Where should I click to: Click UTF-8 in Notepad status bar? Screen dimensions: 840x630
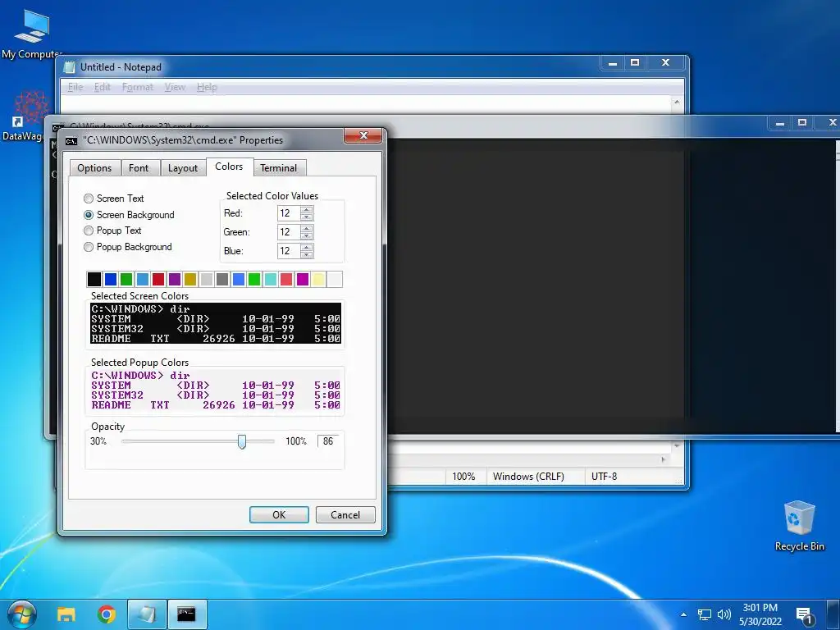605,477
